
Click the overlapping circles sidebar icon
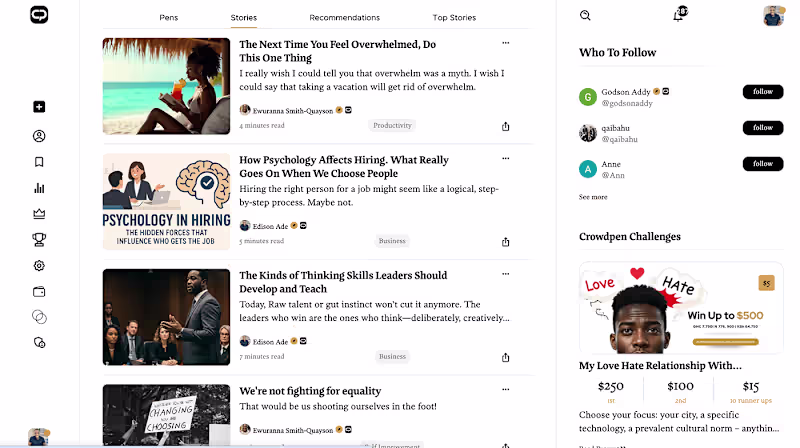39,317
